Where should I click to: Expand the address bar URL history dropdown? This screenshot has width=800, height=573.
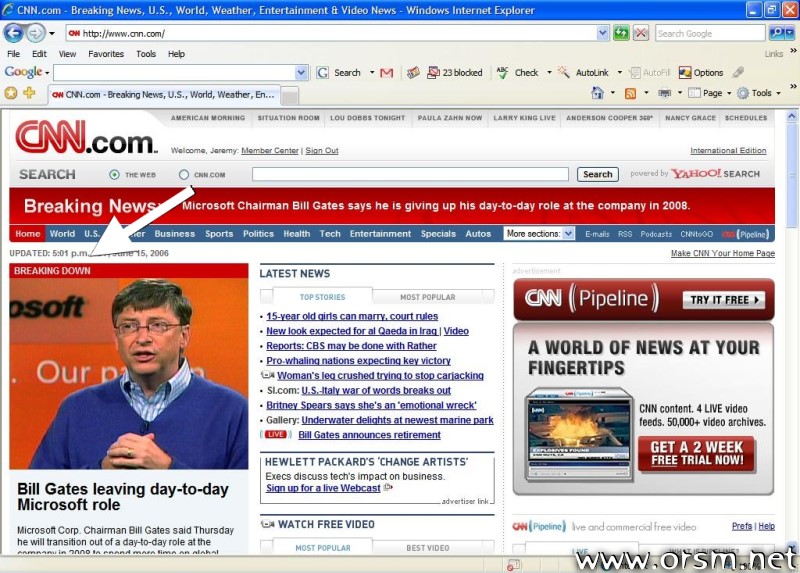(x=603, y=33)
